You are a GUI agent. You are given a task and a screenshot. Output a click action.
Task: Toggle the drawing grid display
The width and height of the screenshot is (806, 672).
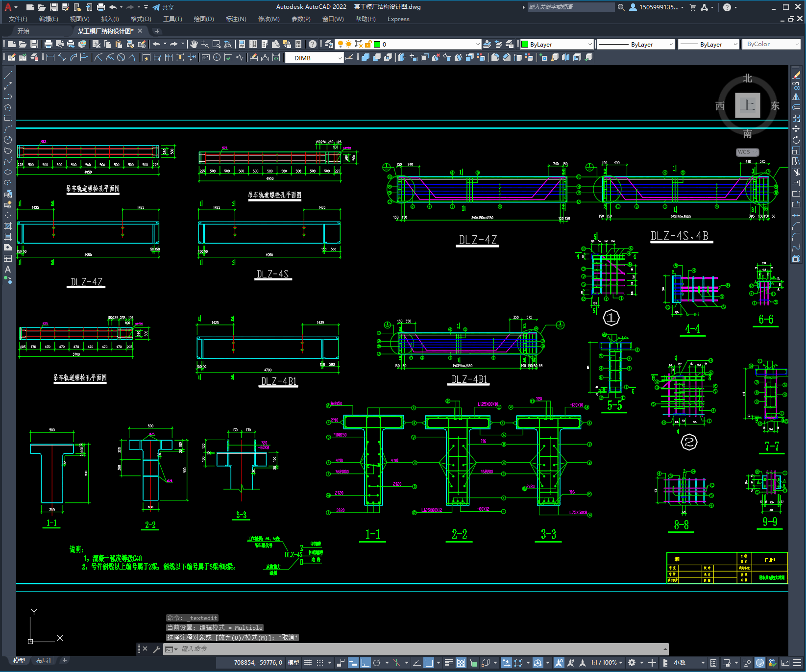click(308, 663)
